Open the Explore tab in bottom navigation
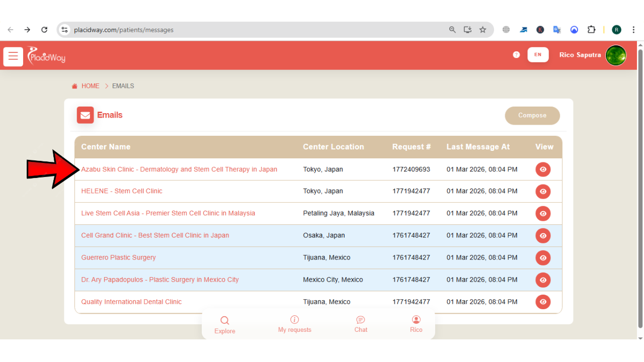The height and width of the screenshot is (362, 644). [x=224, y=325]
